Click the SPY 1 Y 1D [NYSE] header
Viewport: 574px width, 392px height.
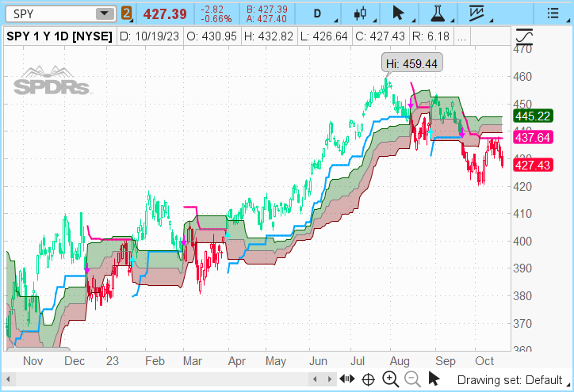pos(59,36)
